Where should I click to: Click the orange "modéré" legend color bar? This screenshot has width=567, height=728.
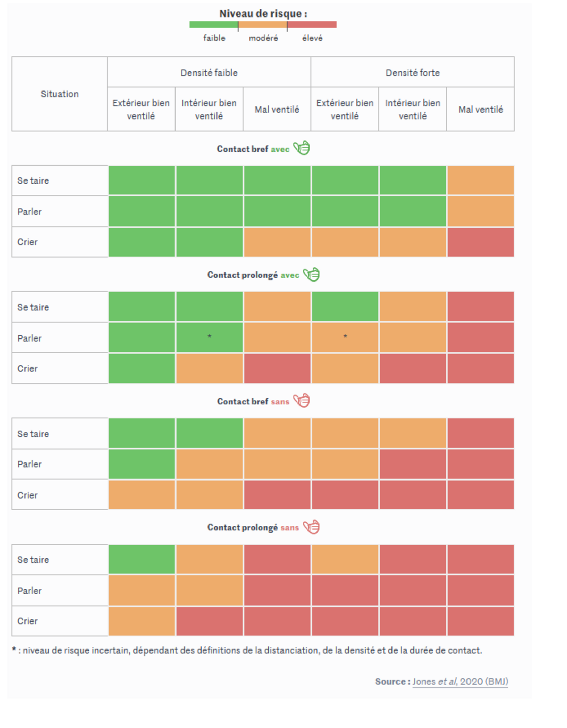point(263,25)
